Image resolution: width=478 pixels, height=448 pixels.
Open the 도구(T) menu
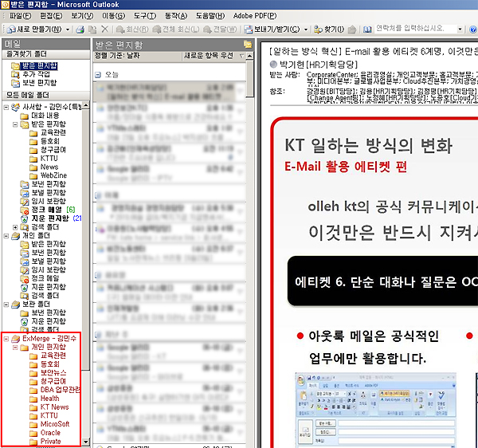click(x=145, y=16)
